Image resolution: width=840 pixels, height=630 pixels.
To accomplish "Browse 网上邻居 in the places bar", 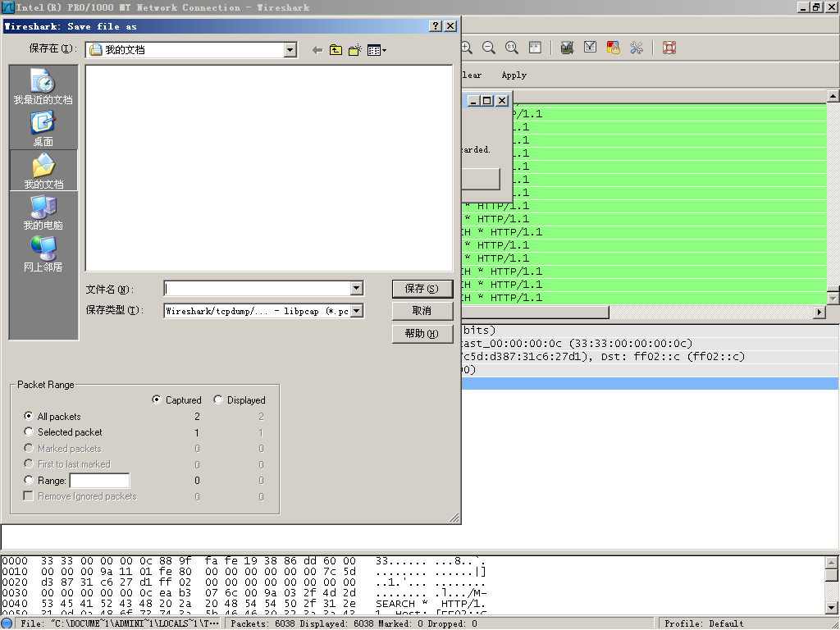I will point(43,254).
